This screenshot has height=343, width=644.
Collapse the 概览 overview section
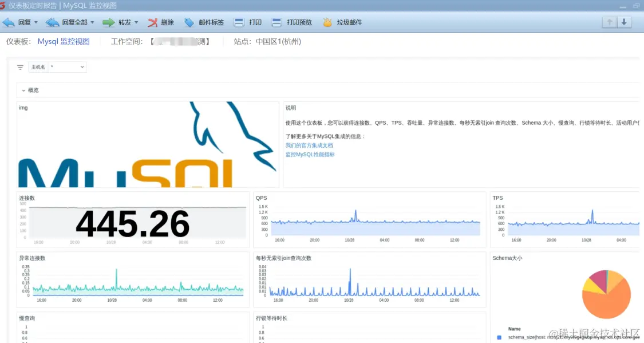23,90
